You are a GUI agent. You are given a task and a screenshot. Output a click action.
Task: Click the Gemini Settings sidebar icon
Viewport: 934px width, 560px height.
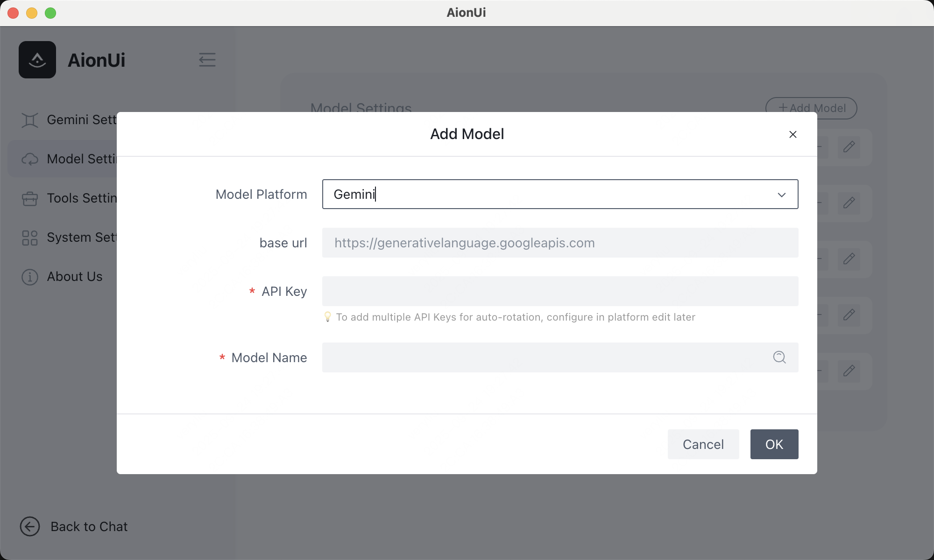point(30,120)
